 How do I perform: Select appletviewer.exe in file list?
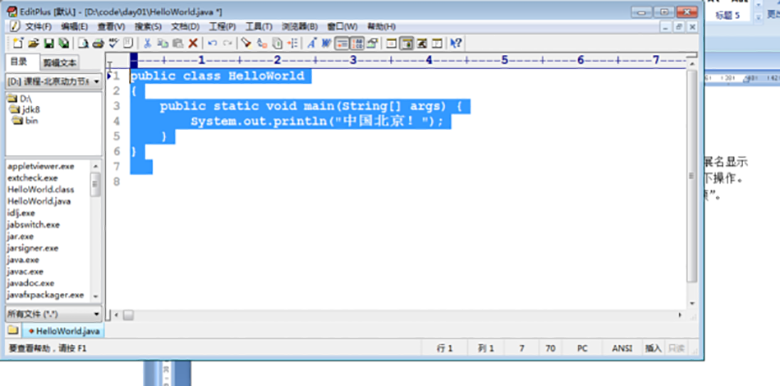pyautogui.click(x=41, y=166)
